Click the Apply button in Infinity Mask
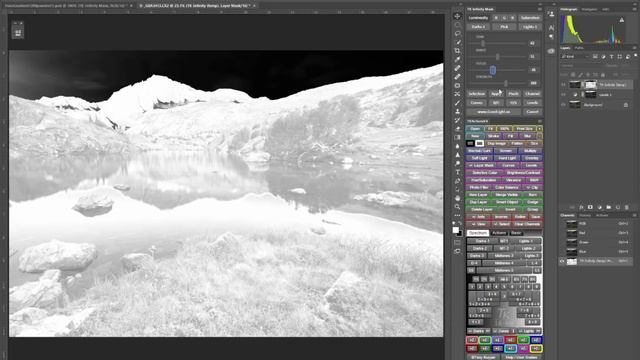Viewport: 640px width, 360px height. 496,94
